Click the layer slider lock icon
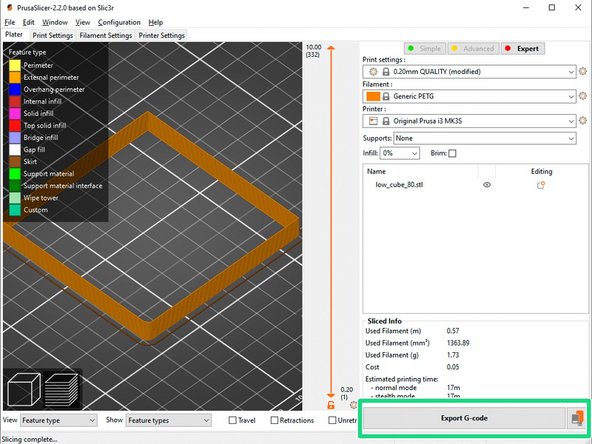The image size is (592, 444). [331, 405]
